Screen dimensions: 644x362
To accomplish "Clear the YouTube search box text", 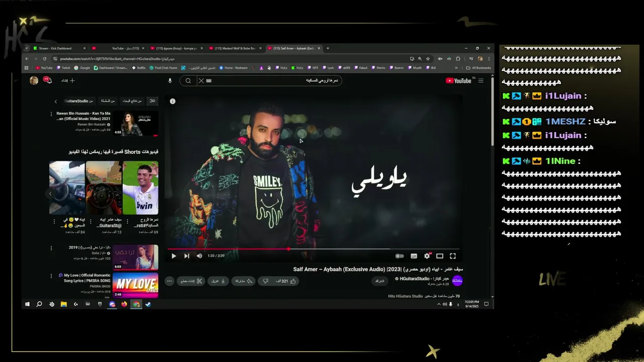I will coord(201,80).
